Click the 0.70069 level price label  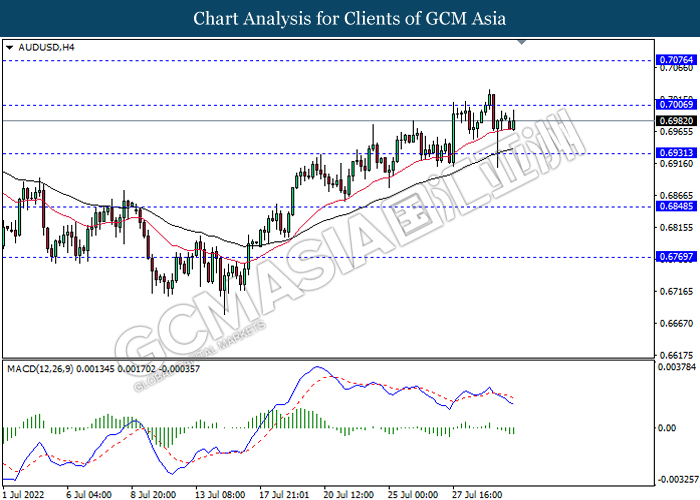676,104
